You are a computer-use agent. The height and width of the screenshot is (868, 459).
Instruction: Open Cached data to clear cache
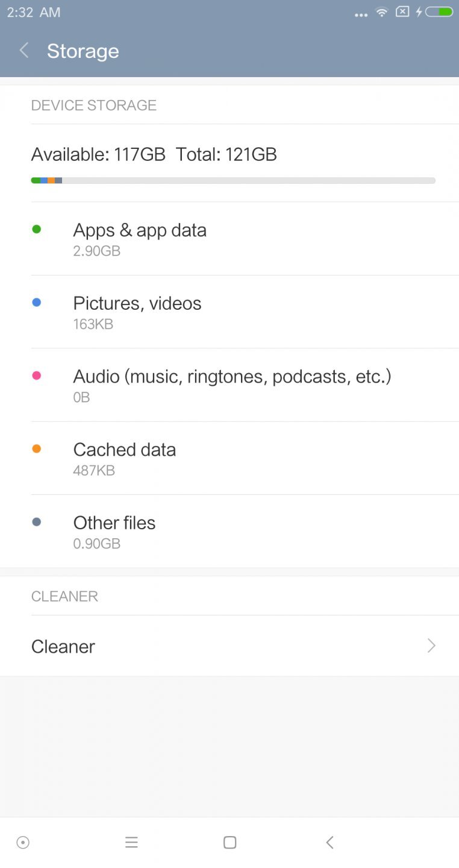pos(125,458)
